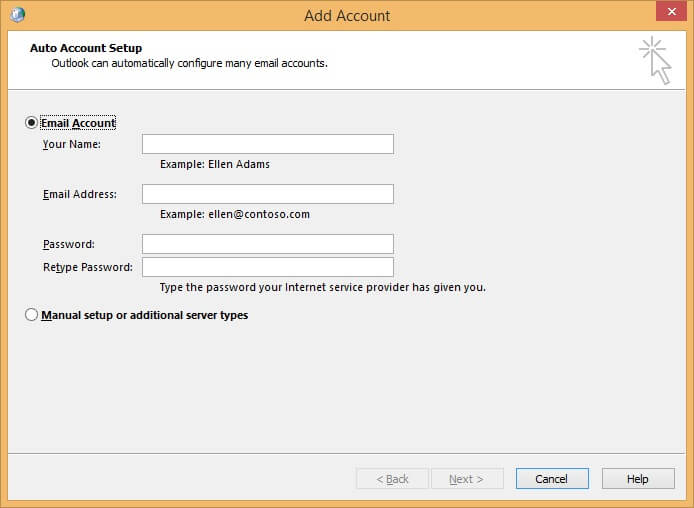This screenshot has height=508, width=694.
Task: Click the disabled Back button
Action: pos(392,479)
